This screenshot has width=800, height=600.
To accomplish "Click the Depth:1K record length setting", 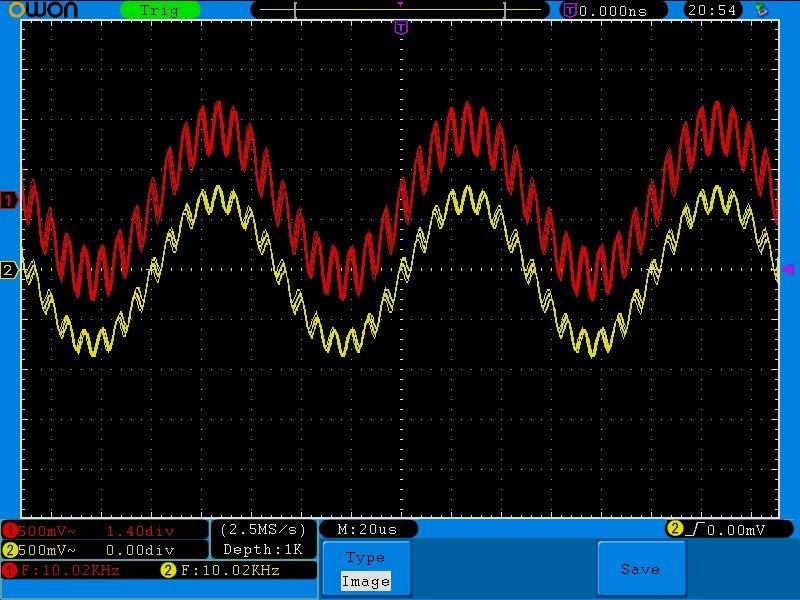I will 263,549.
